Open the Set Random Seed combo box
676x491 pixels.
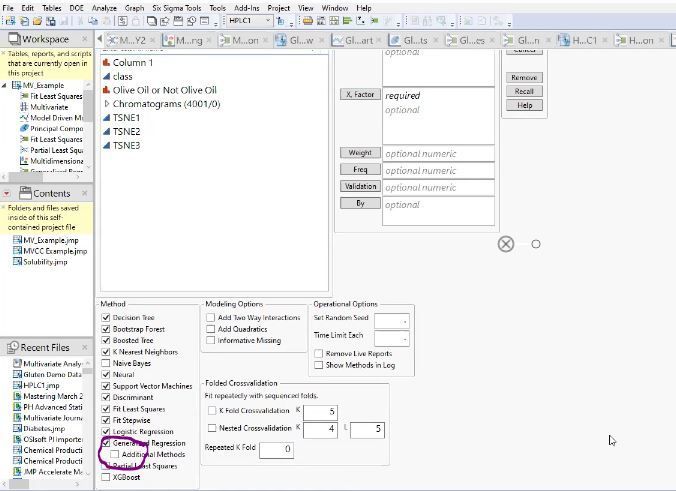[391, 322]
